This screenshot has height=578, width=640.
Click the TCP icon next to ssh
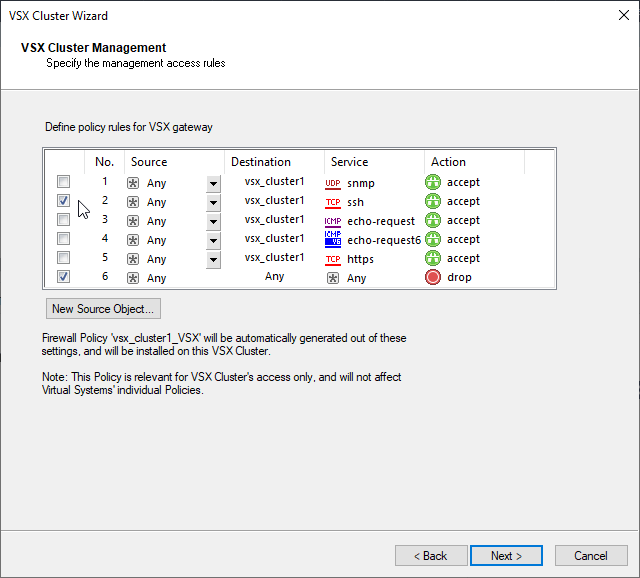pos(333,202)
